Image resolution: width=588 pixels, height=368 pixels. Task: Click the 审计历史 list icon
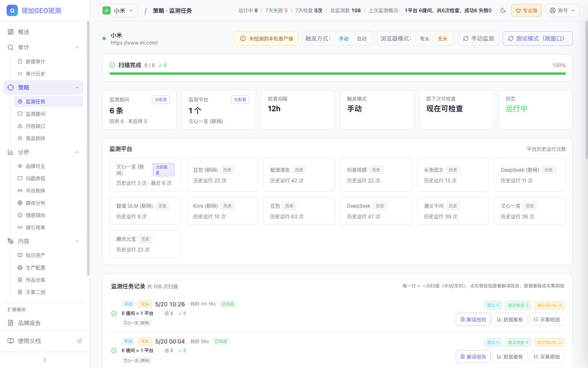[x=20, y=74]
